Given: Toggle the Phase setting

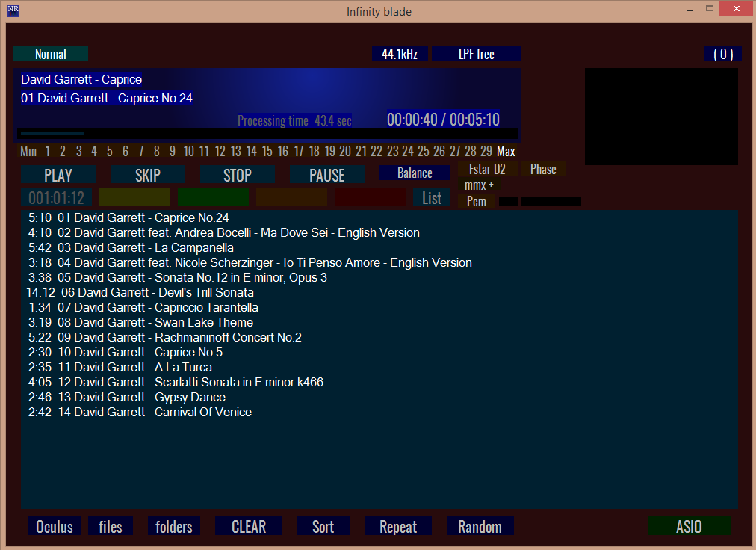Looking at the screenshot, I should [543, 170].
